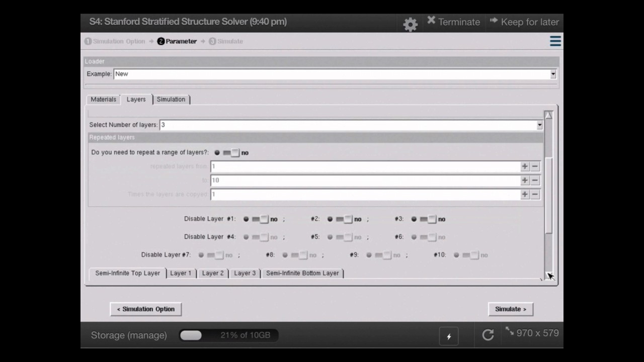This screenshot has height=362, width=644.
Task: Open the Layer 2 tab
Action: pos(213,273)
